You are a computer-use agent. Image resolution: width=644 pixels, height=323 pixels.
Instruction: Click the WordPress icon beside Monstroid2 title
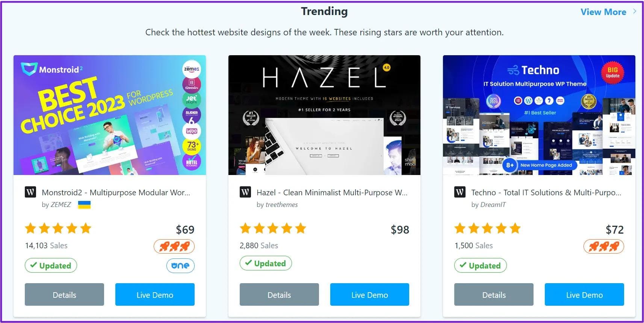30,192
